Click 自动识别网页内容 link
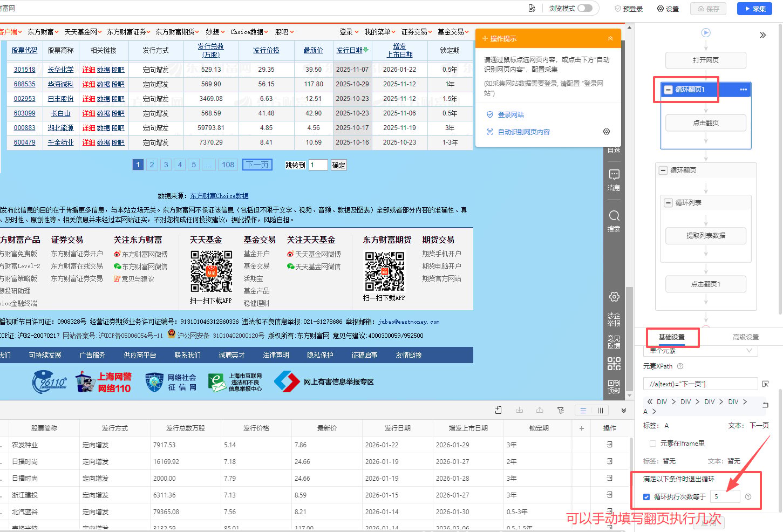Image resolution: width=783 pixels, height=532 pixels. point(523,132)
